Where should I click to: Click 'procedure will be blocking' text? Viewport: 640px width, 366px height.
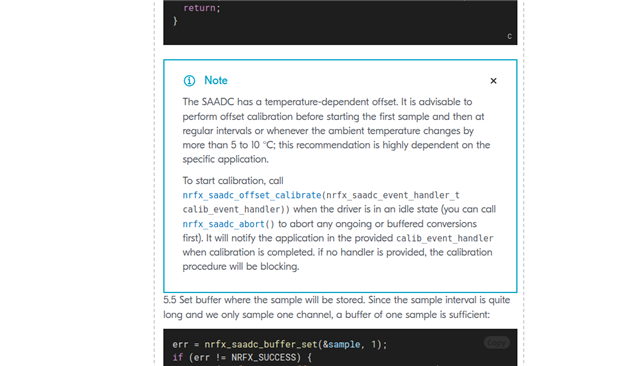click(x=241, y=266)
